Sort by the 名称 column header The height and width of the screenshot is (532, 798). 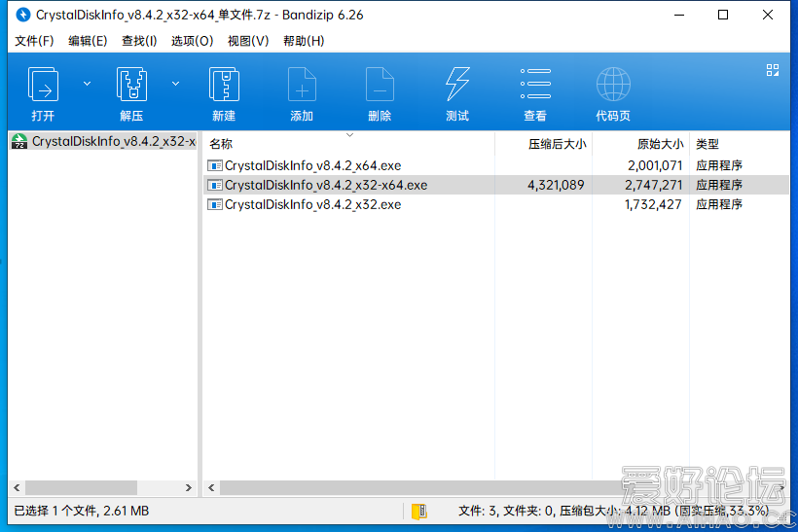click(348, 145)
